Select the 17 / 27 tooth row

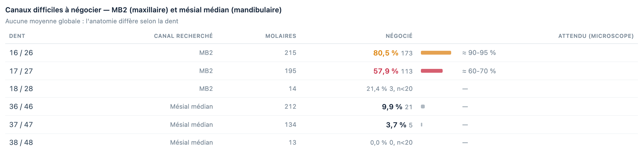321,71
